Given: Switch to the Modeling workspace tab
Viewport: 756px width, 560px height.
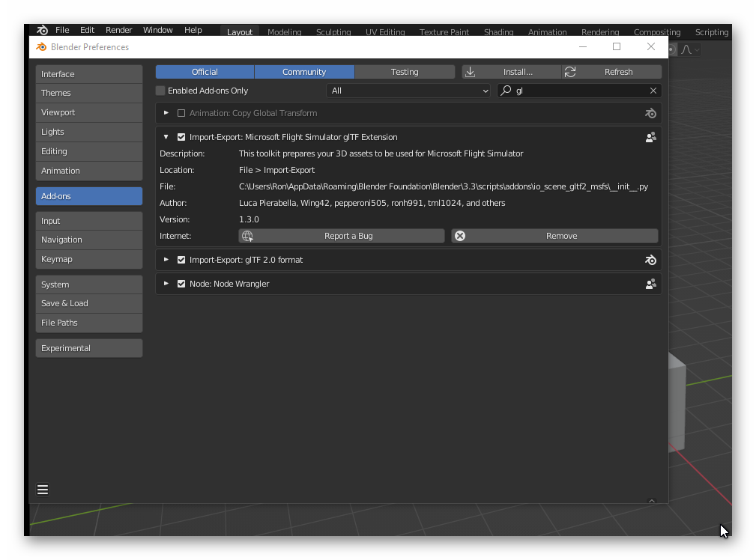Looking at the screenshot, I should coord(285,31).
